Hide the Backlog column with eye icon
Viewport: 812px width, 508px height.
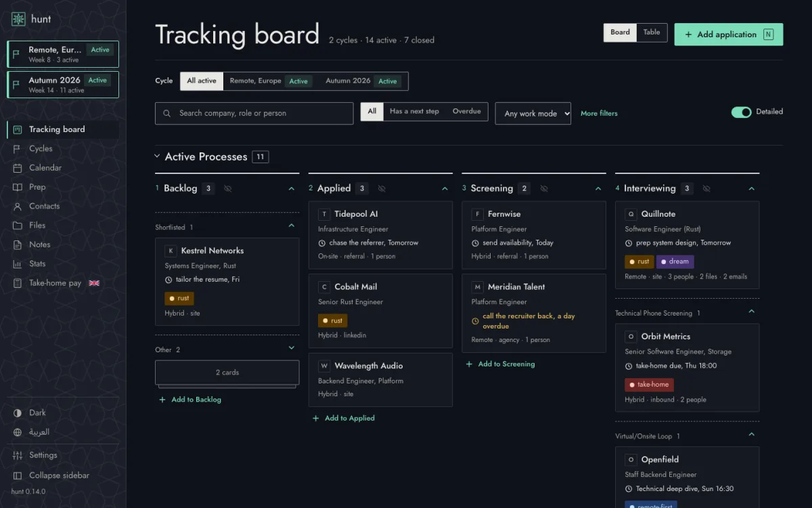pos(227,189)
